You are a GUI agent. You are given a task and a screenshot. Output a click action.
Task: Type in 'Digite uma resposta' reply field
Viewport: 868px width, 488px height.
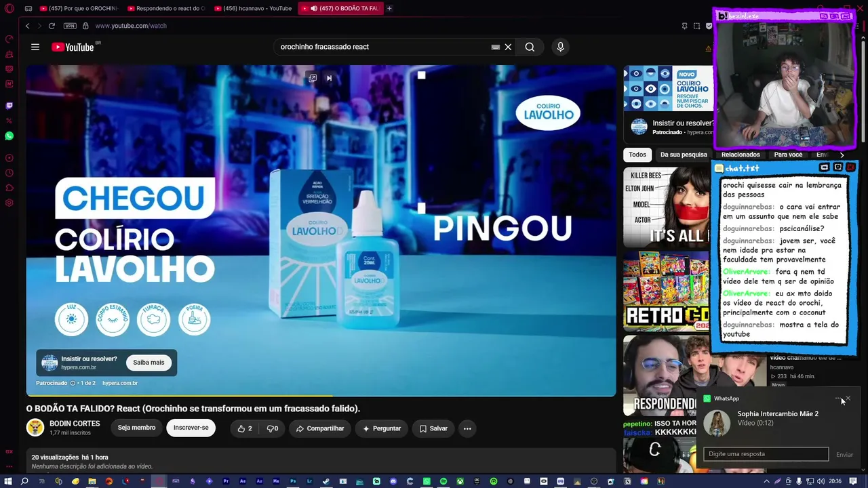pyautogui.click(x=766, y=454)
